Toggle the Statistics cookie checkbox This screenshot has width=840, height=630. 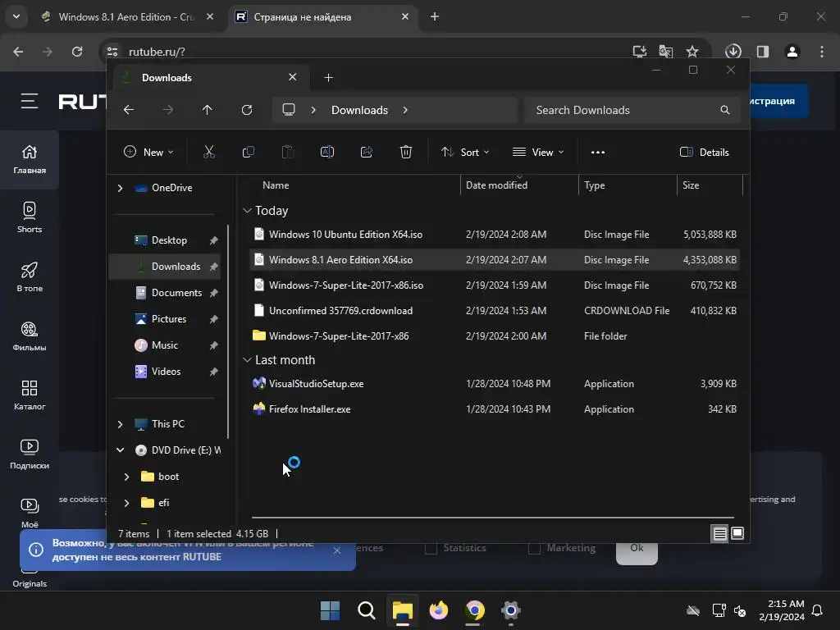coord(431,548)
